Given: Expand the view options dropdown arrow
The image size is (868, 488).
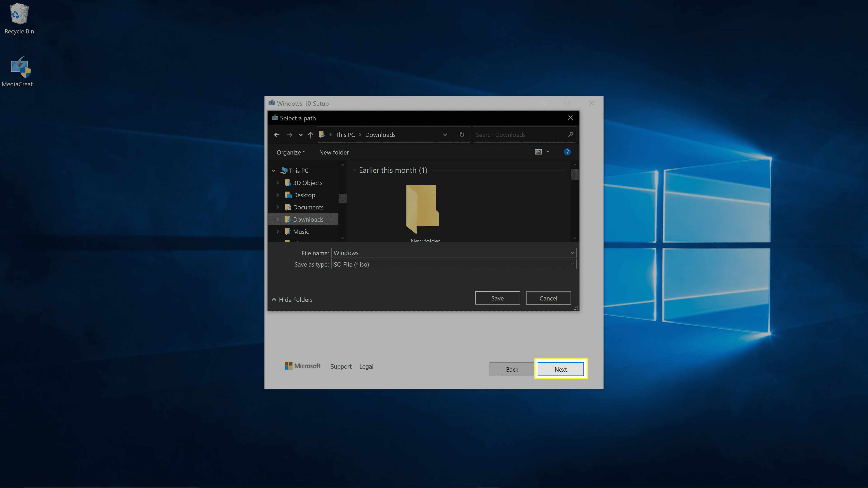Looking at the screenshot, I should tap(547, 152).
